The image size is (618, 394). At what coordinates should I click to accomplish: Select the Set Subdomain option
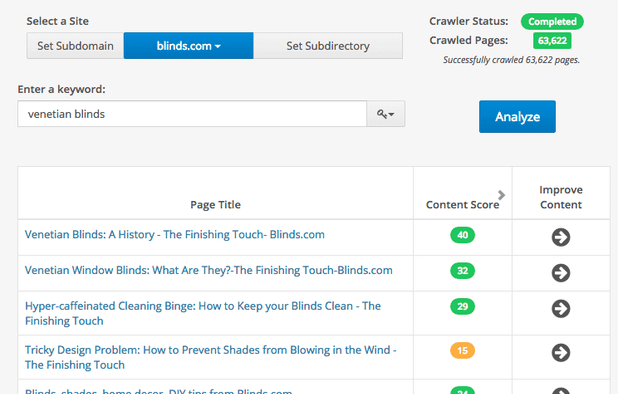(75, 46)
